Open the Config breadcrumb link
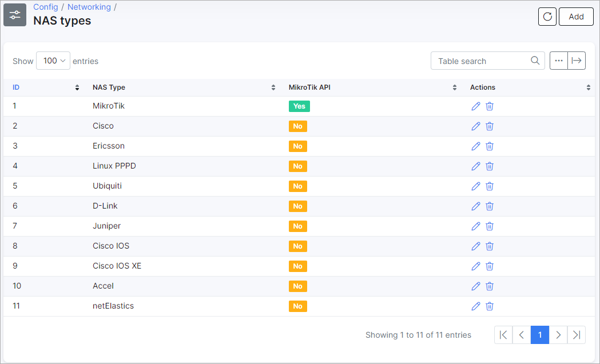 pyautogui.click(x=46, y=7)
